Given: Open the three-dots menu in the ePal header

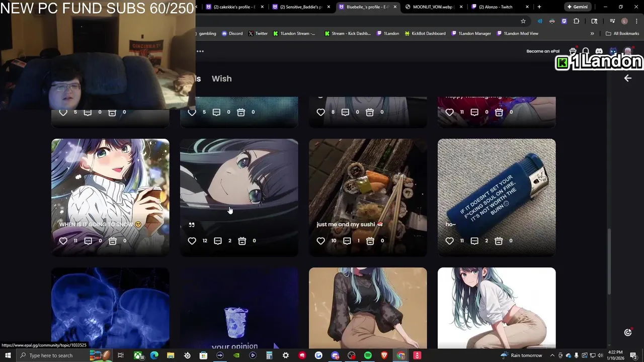Looking at the screenshot, I should pos(200,51).
